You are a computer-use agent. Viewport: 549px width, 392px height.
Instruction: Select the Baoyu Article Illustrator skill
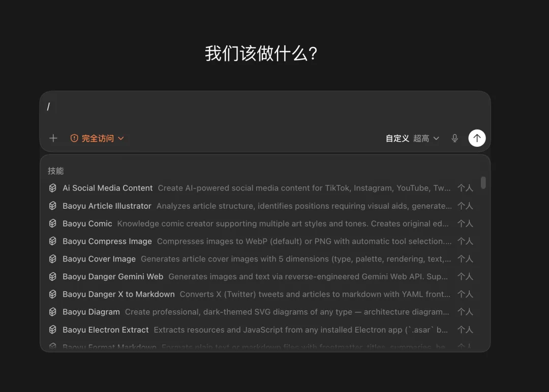click(261, 206)
